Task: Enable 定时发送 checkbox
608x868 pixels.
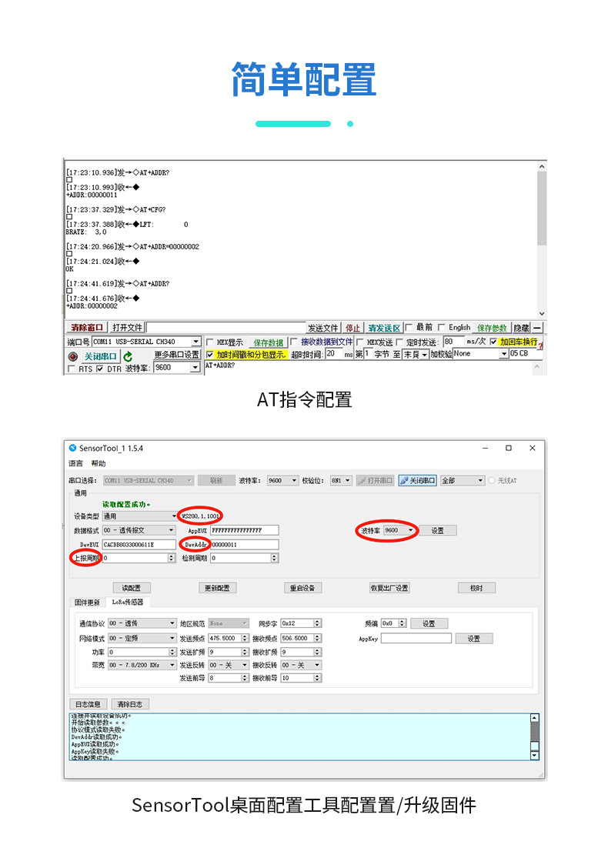Action: [399, 342]
